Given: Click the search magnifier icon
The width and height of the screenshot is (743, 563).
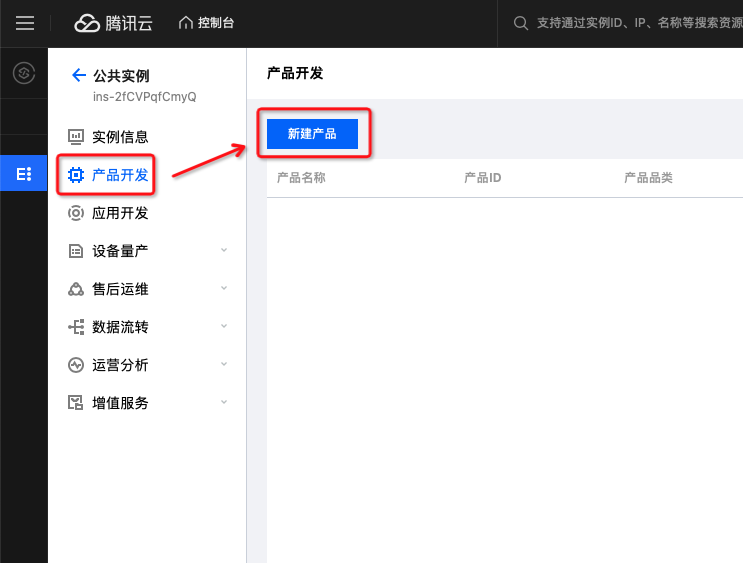Looking at the screenshot, I should [520, 23].
